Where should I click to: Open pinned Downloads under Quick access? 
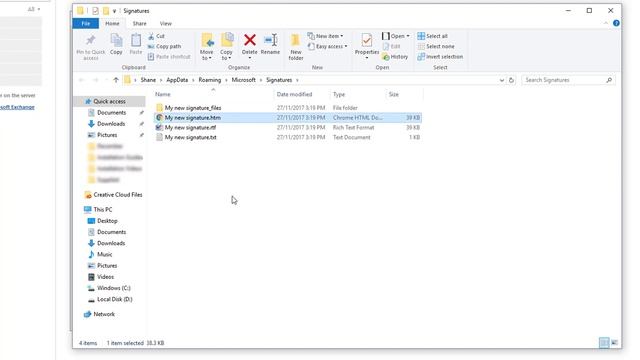tap(111, 124)
